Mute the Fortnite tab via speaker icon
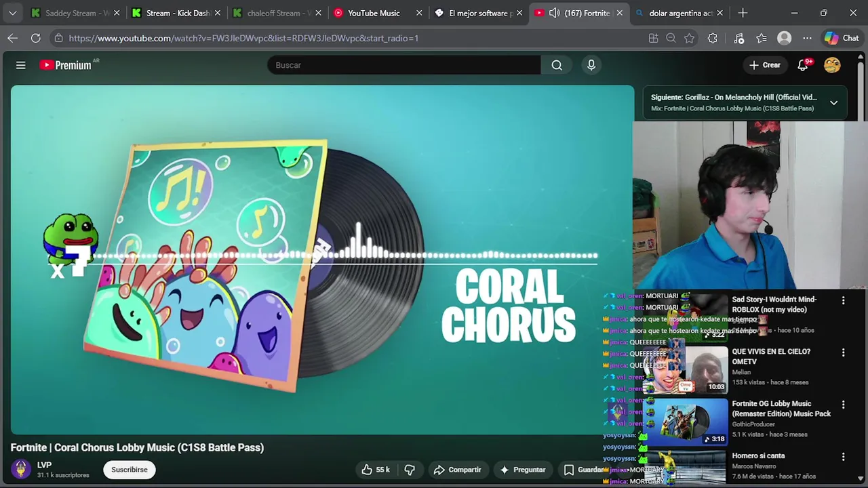 [x=554, y=13]
